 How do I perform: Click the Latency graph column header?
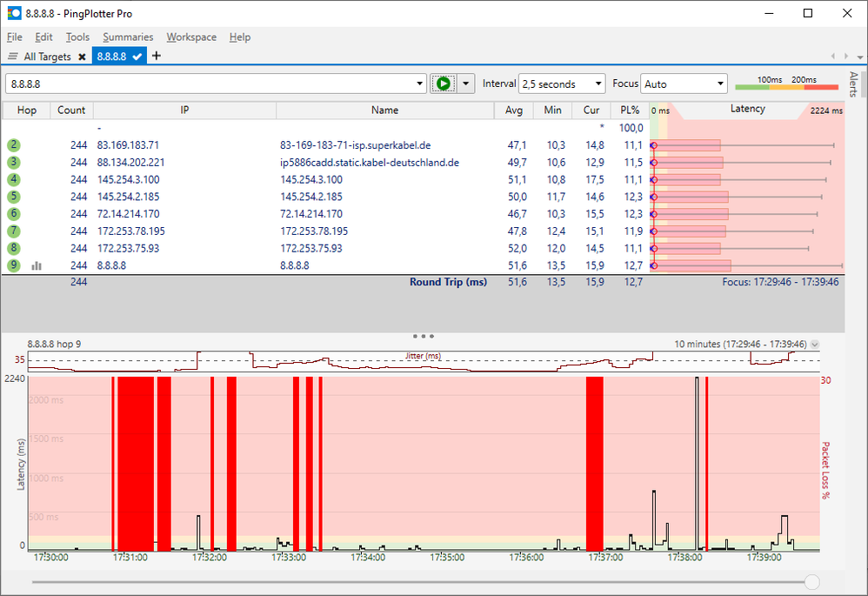click(747, 109)
